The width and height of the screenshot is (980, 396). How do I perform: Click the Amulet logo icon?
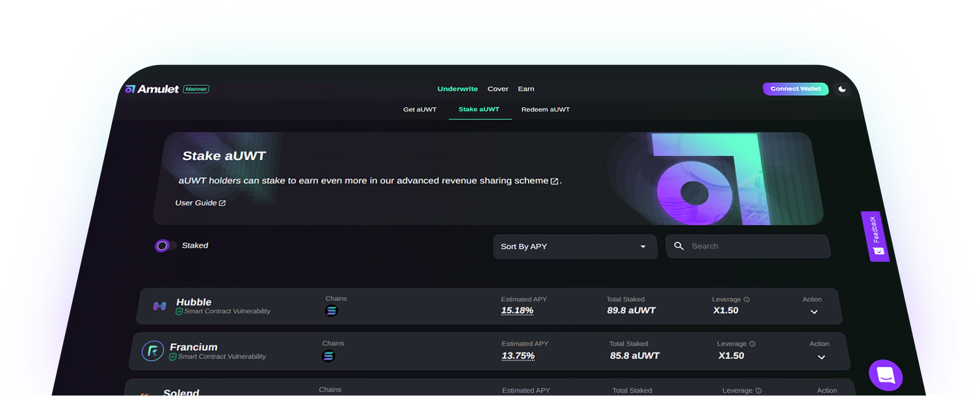(x=130, y=89)
